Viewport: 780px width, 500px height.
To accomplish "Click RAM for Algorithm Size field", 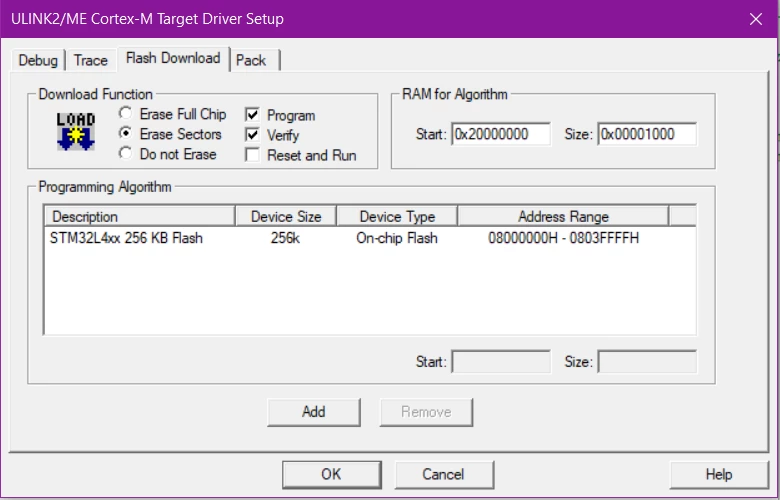I will click(647, 134).
